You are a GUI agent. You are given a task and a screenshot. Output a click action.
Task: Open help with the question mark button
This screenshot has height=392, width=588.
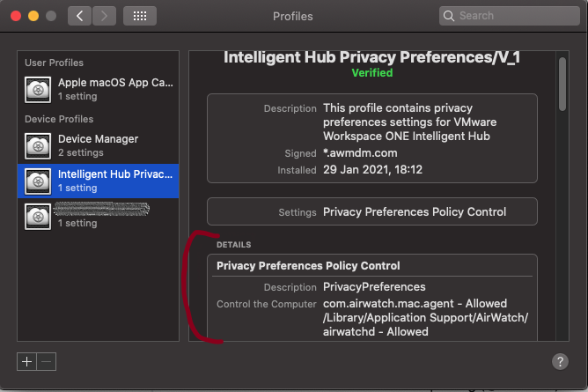point(560,362)
